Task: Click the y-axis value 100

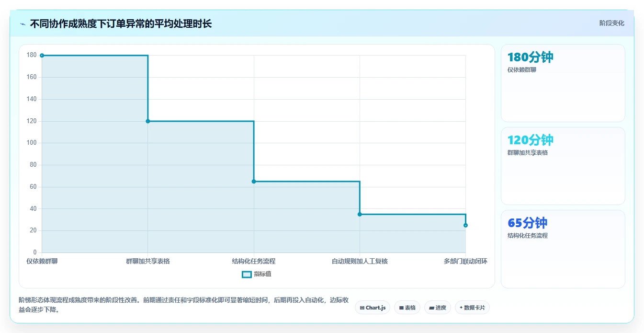Action: 32,143
